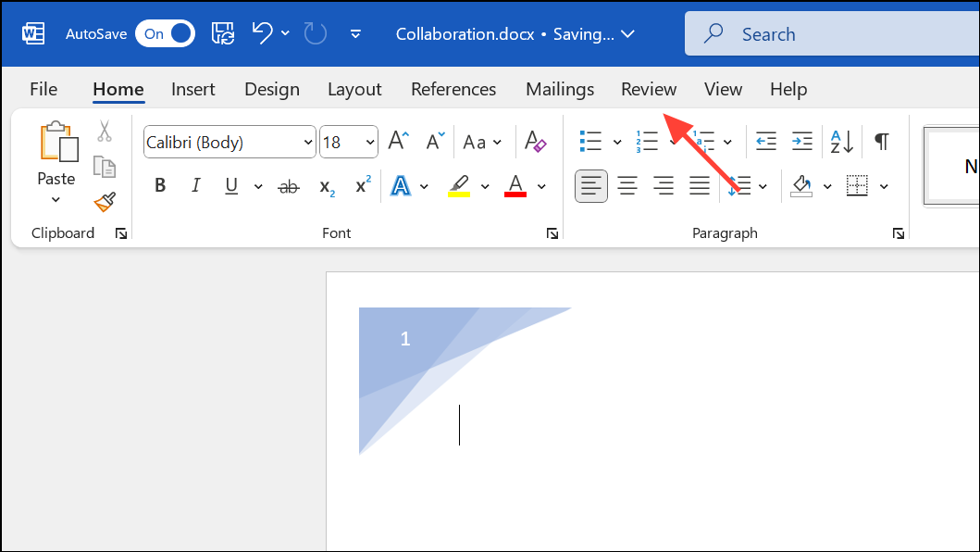Open the Mailings tab
The height and width of the screenshot is (552, 980).
pos(559,89)
